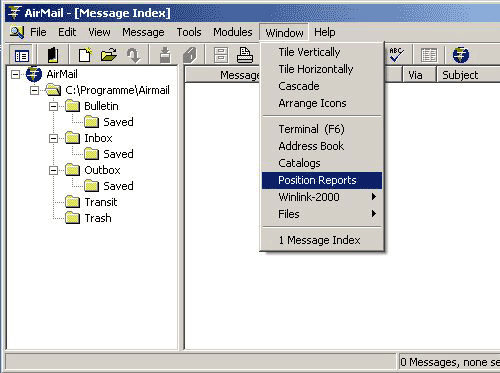500x373 pixels.
Task: Choose Tile Horizontally from Window menu
Action: pos(322,69)
